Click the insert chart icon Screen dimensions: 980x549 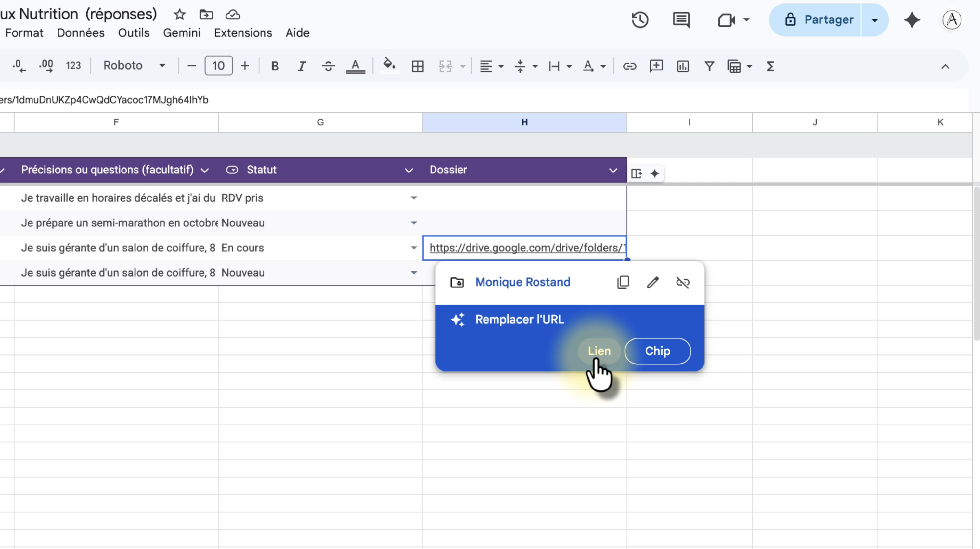[x=683, y=66]
